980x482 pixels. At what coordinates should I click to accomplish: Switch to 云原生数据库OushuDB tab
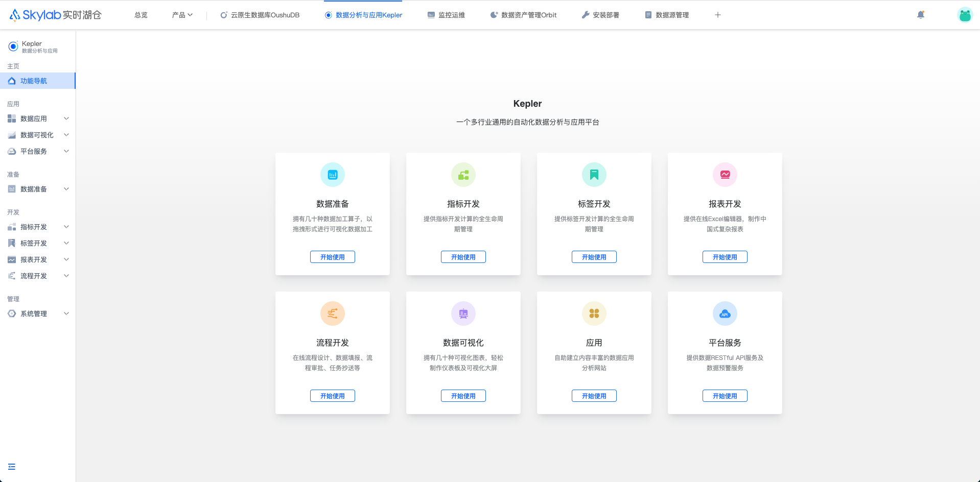(x=260, y=15)
